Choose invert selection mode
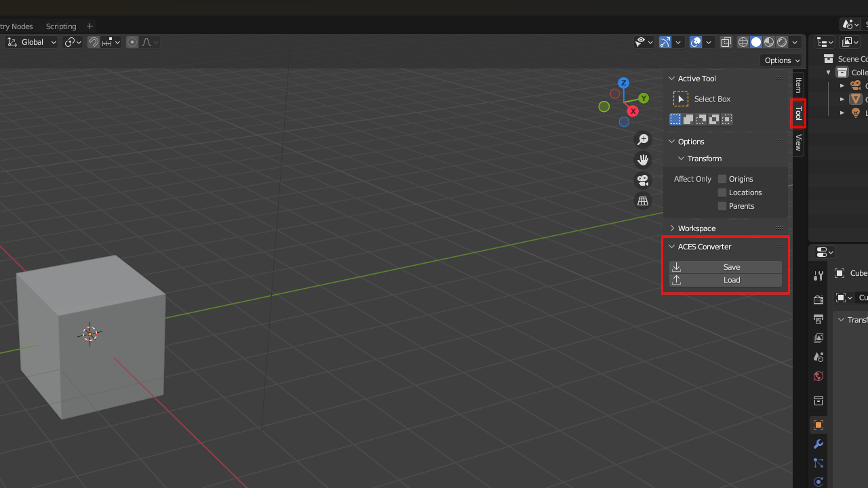The width and height of the screenshot is (868, 488). (714, 119)
